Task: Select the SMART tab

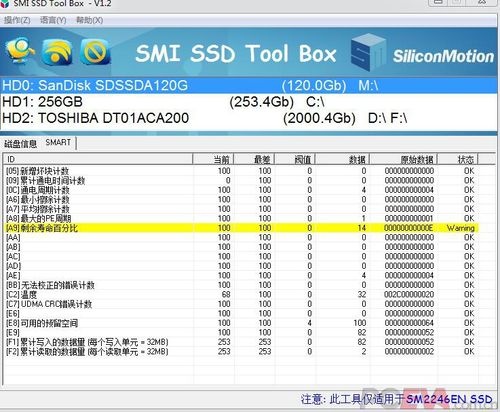Action: [58, 143]
